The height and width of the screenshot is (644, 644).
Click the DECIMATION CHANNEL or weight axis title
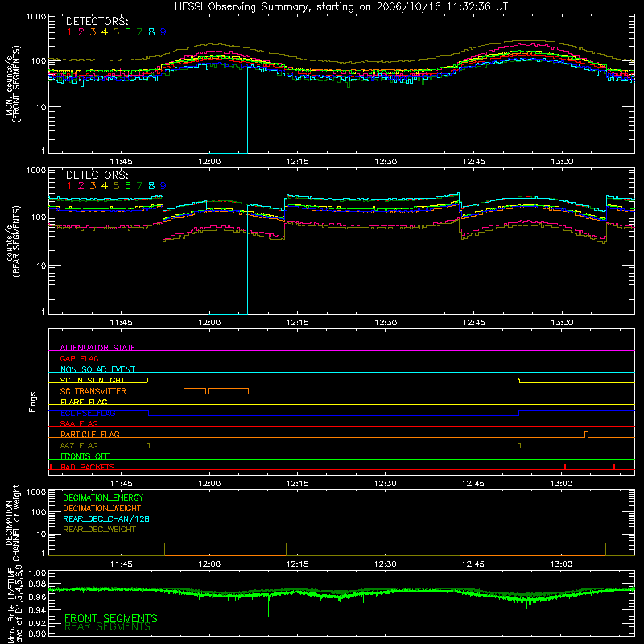click(x=12, y=522)
